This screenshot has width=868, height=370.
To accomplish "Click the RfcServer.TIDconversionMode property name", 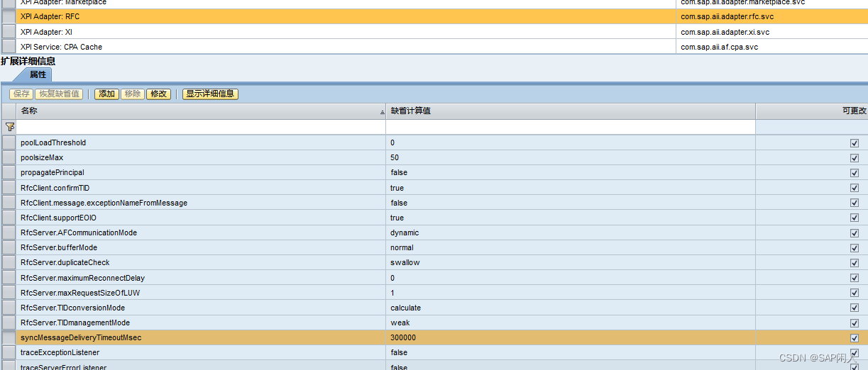I will click(x=72, y=308).
